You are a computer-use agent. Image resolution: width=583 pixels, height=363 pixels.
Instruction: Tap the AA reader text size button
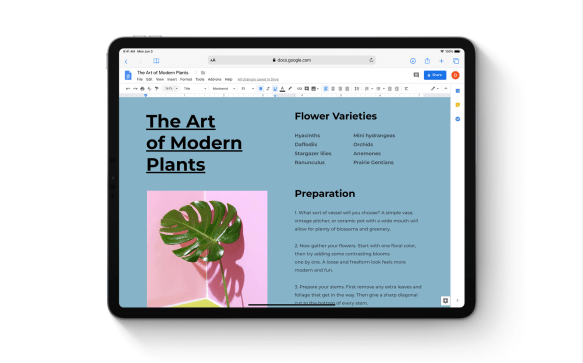(213, 60)
